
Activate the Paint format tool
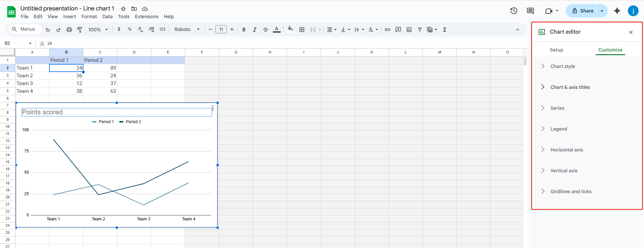(x=80, y=30)
